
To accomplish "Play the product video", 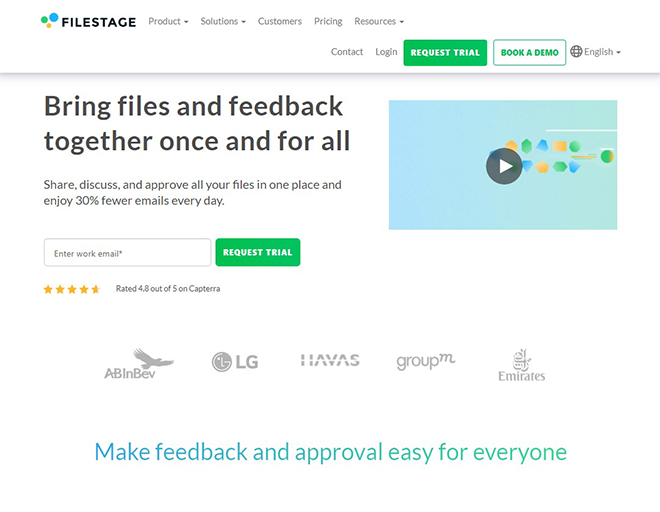I will (504, 166).
